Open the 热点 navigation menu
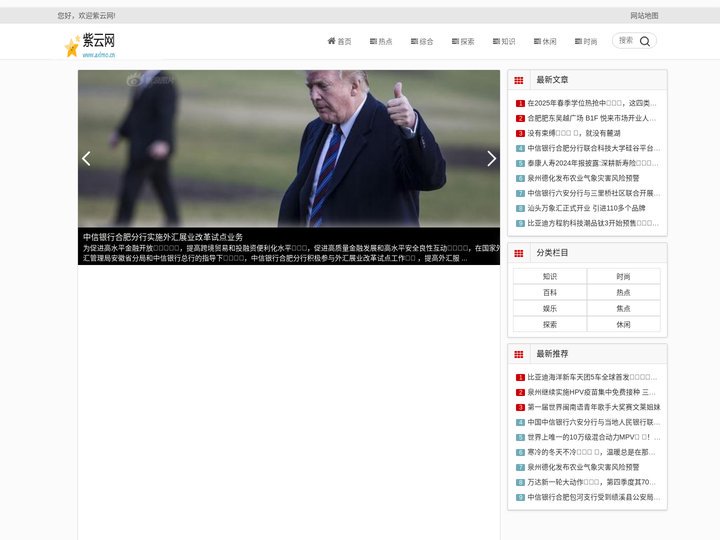 coord(381,41)
